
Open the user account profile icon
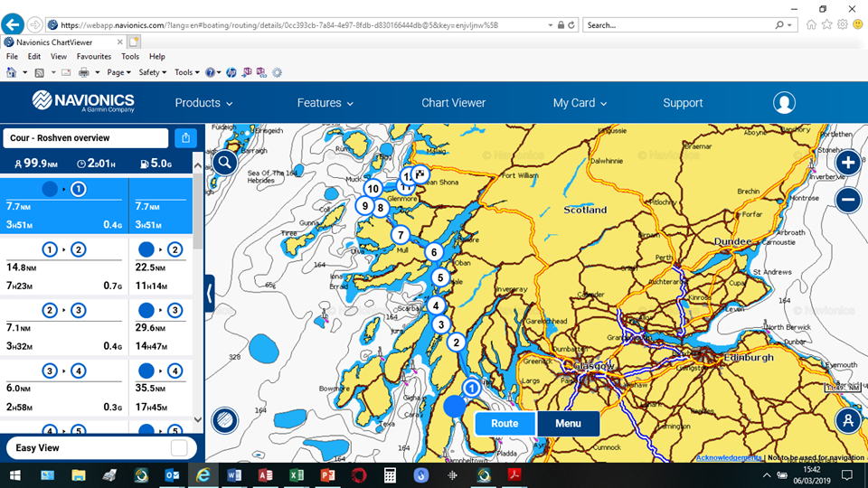(784, 103)
